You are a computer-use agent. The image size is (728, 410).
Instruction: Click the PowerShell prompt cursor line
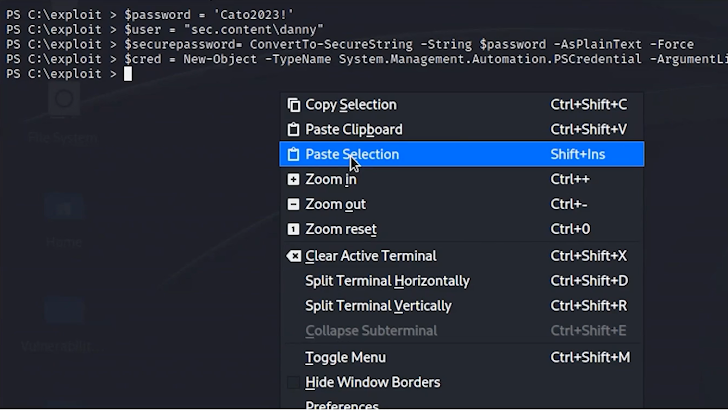[128, 74]
